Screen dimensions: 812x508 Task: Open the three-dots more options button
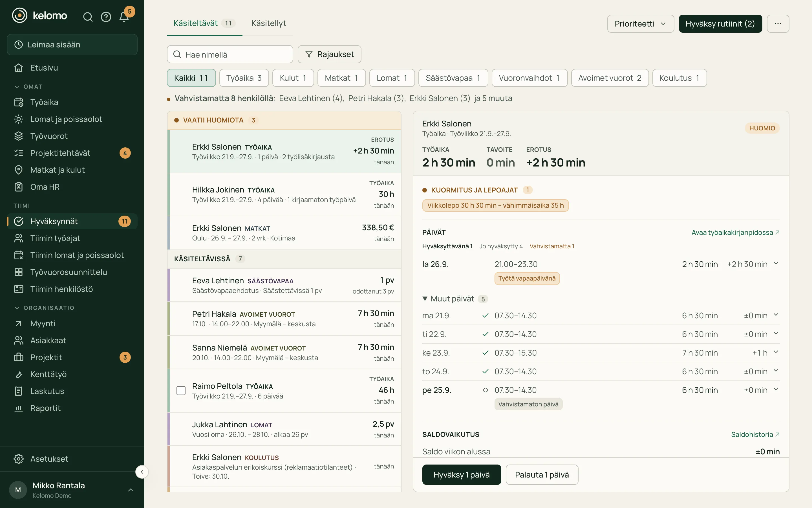click(x=778, y=23)
